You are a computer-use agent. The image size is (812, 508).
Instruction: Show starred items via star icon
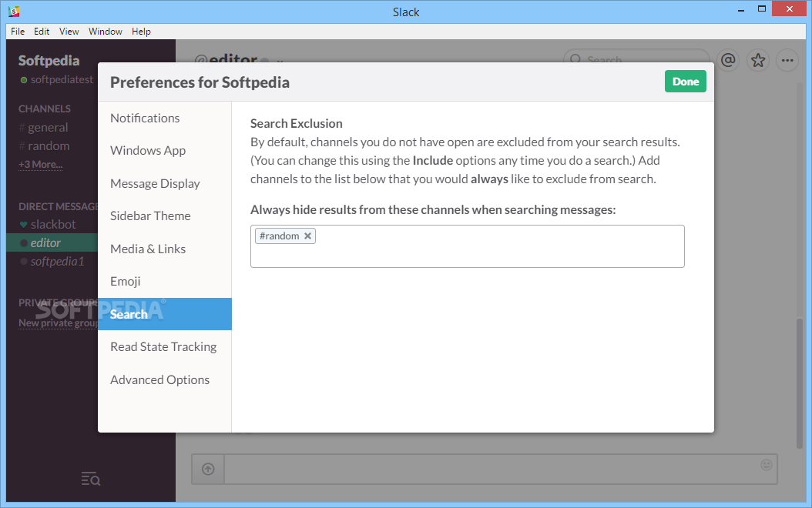tap(758, 61)
